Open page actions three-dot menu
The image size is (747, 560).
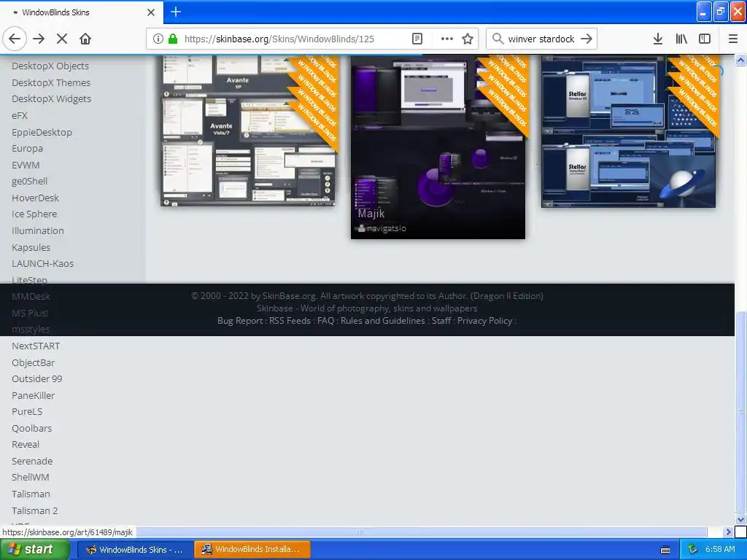tap(447, 39)
